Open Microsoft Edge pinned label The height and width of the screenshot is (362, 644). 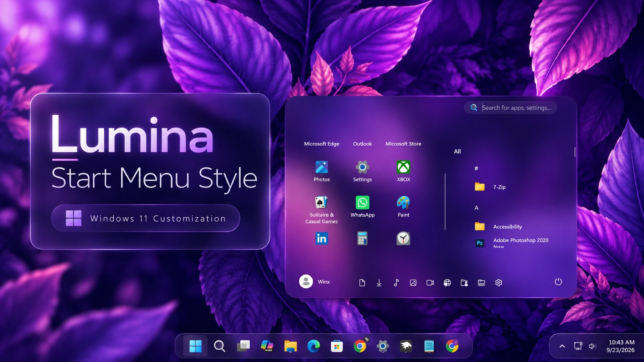(x=322, y=144)
